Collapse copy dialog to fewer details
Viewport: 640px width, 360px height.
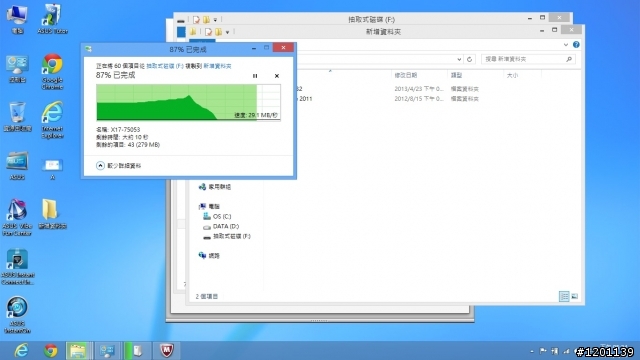(118, 165)
